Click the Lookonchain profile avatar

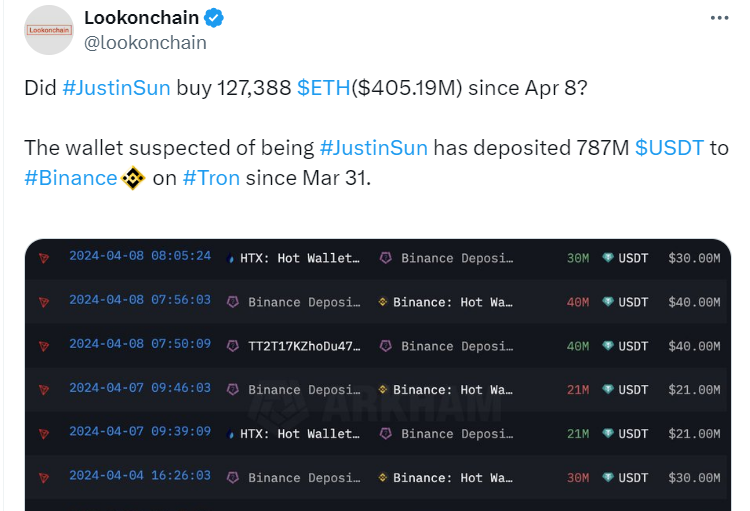pyautogui.click(x=48, y=30)
